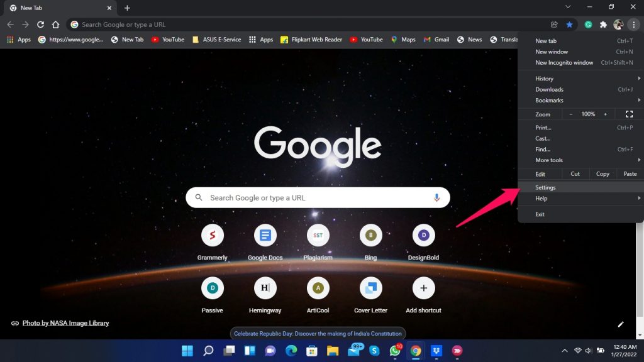Screen dimensions: 644x362
Task: Open a New Incognito window
Action: (x=580, y=62)
